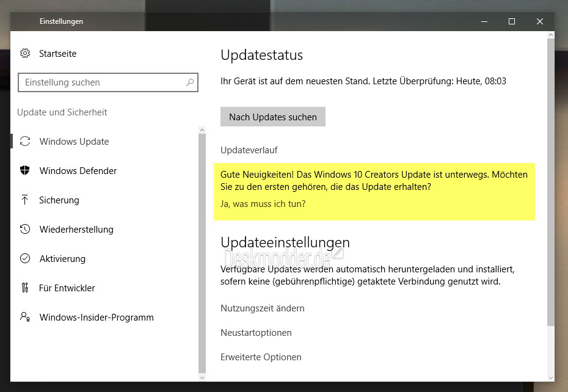Click the Windows Defender shield icon

point(24,170)
